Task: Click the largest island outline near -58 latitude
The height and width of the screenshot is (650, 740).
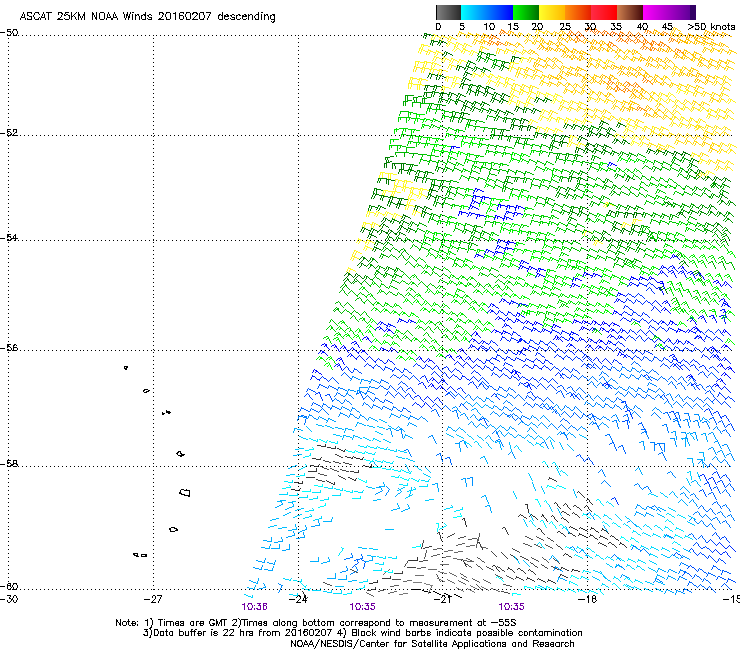Action: point(184,492)
